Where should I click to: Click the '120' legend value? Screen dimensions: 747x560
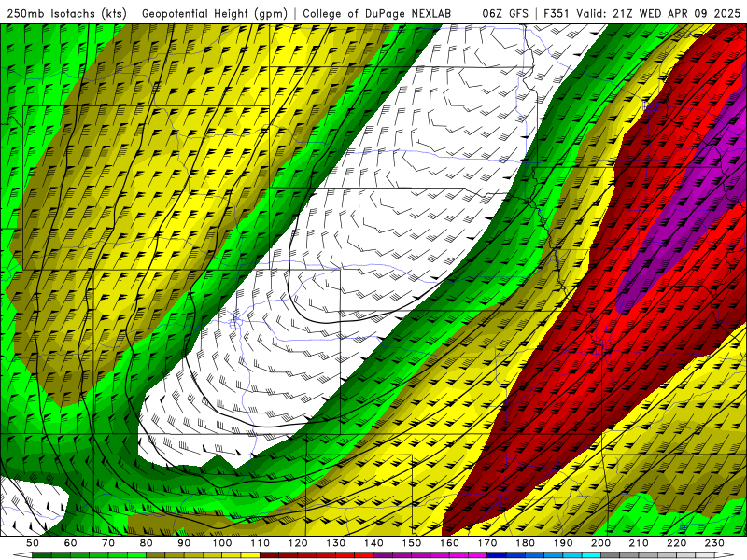point(298,543)
